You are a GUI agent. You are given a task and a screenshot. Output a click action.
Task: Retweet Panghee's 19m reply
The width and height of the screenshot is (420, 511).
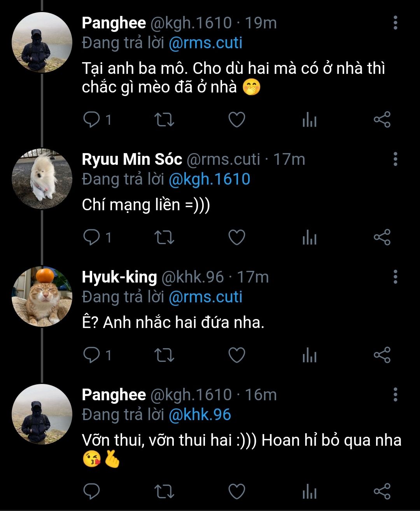pyautogui.click(x=164, y=120)
